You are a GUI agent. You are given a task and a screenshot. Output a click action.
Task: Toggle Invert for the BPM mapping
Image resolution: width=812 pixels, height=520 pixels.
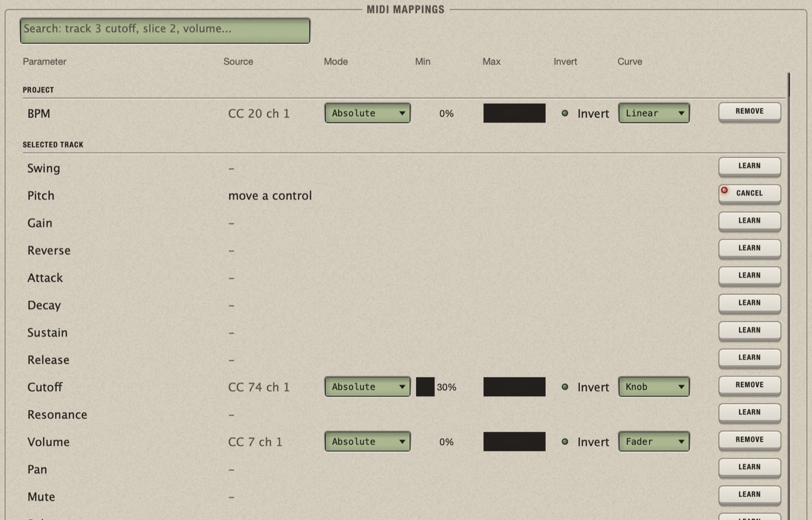pyautogui.click(x=585, y=114)
